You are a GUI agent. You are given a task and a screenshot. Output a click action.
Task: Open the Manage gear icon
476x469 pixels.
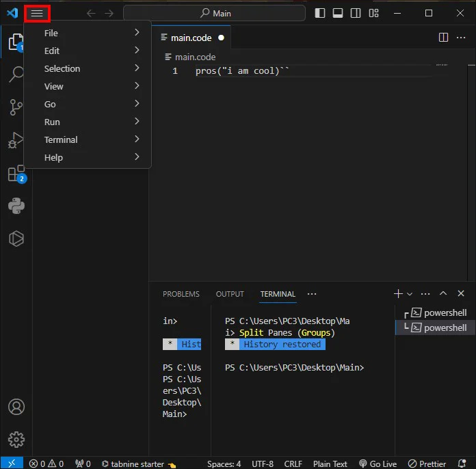point(16,439)
